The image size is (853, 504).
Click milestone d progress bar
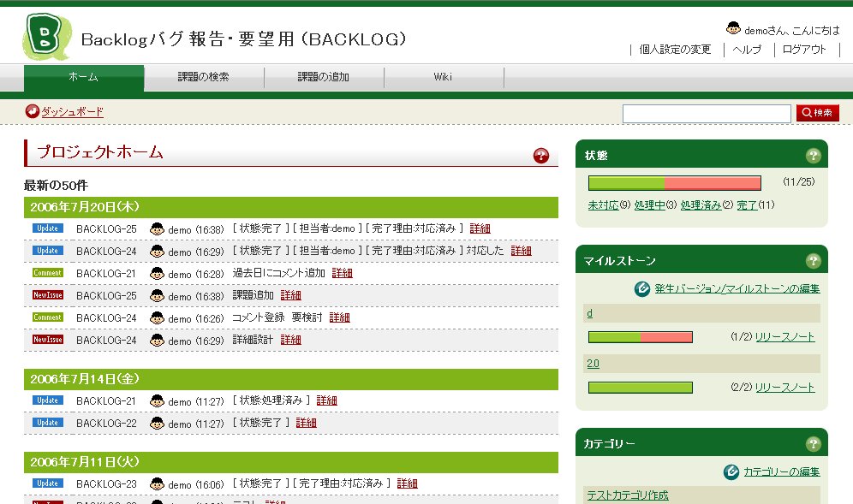641,337
